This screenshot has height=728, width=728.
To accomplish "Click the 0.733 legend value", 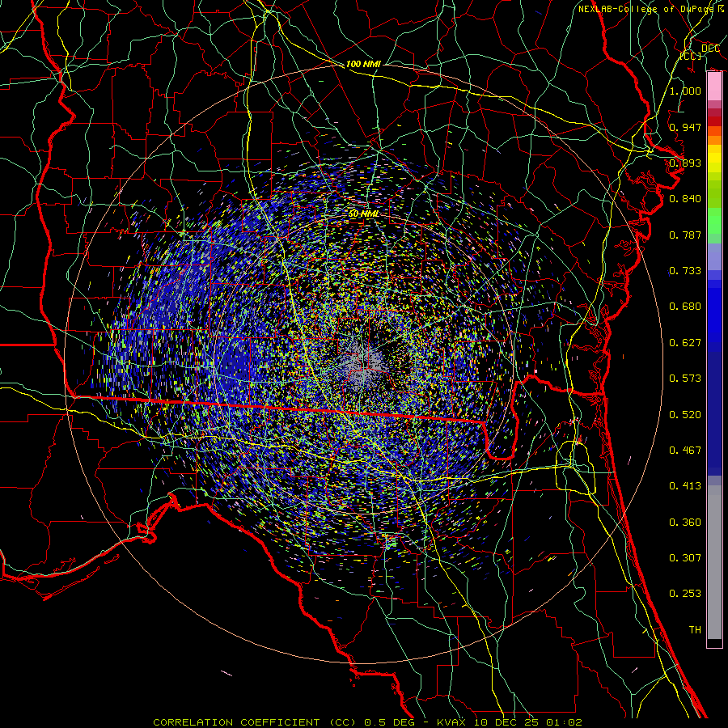I will [685, 271].
